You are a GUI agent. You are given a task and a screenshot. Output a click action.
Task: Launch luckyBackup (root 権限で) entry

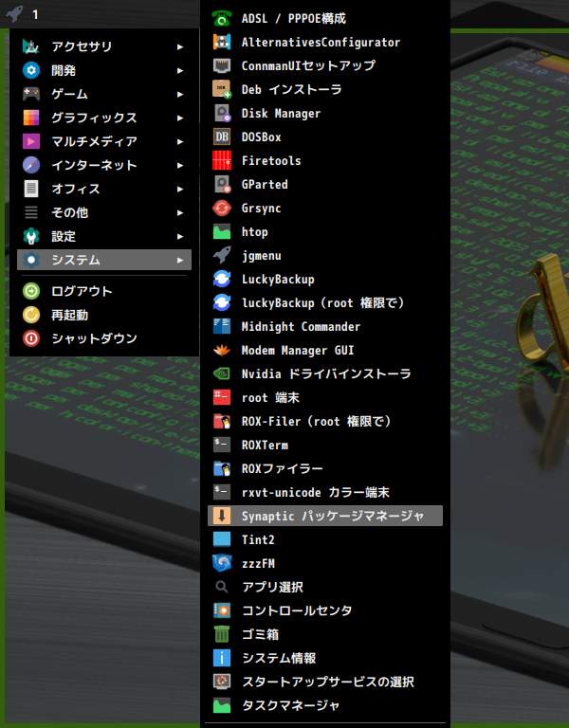coord(325,302)
